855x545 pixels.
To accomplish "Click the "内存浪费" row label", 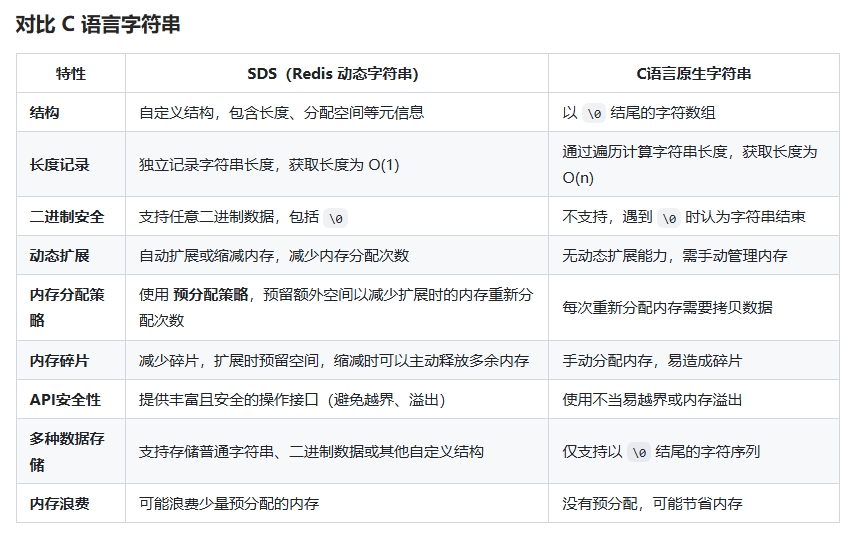I will click(60, 504).
